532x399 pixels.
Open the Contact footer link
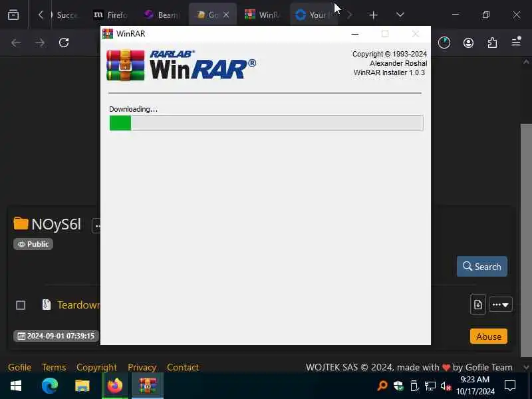coord(182,367)
